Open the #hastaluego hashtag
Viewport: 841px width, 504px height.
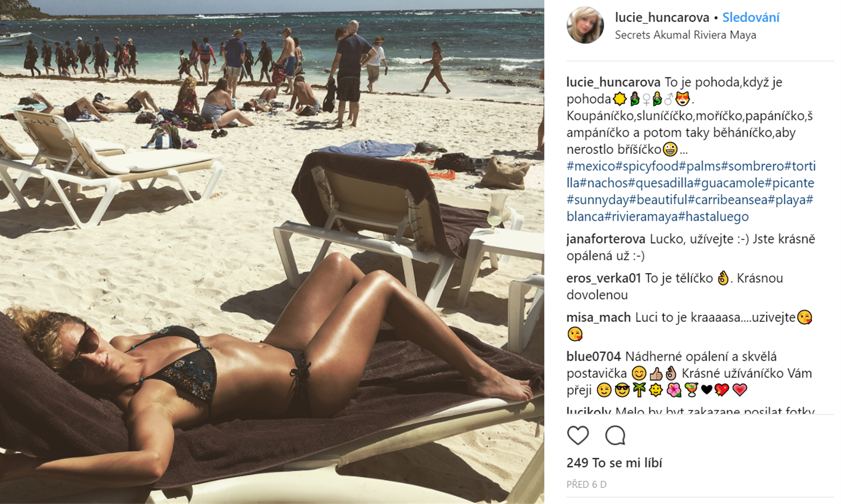tap(713, 216)
